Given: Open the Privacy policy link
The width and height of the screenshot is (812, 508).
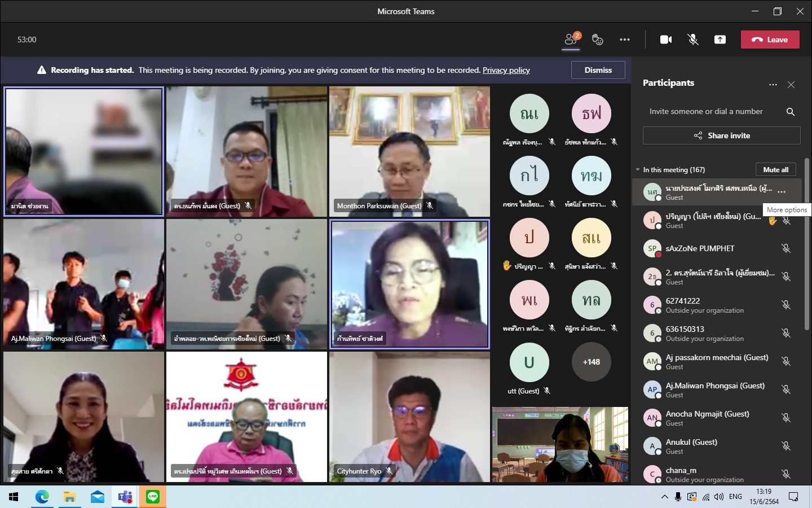Looking at the screenshot, I should [x=506, y=71].
